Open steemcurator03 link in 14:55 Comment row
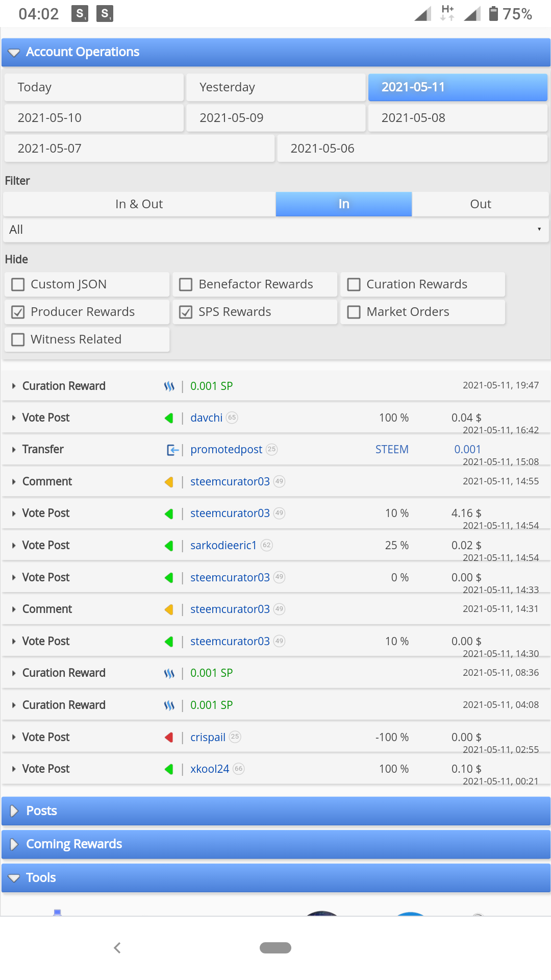551x980 pixels. [230, 482]
